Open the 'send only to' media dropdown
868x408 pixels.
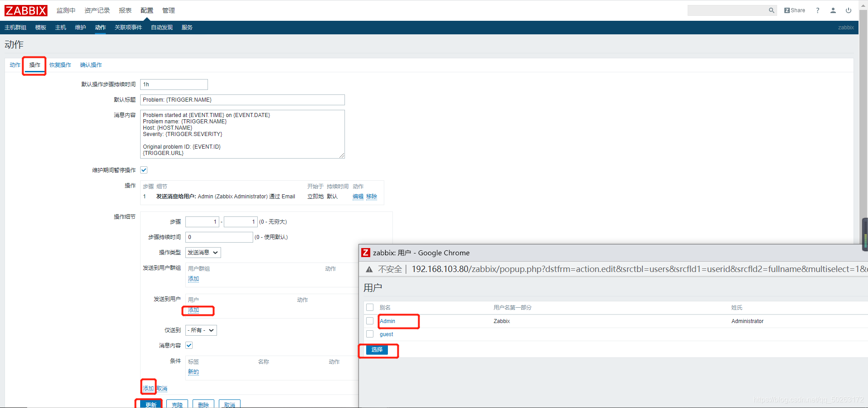click(201, 330)
